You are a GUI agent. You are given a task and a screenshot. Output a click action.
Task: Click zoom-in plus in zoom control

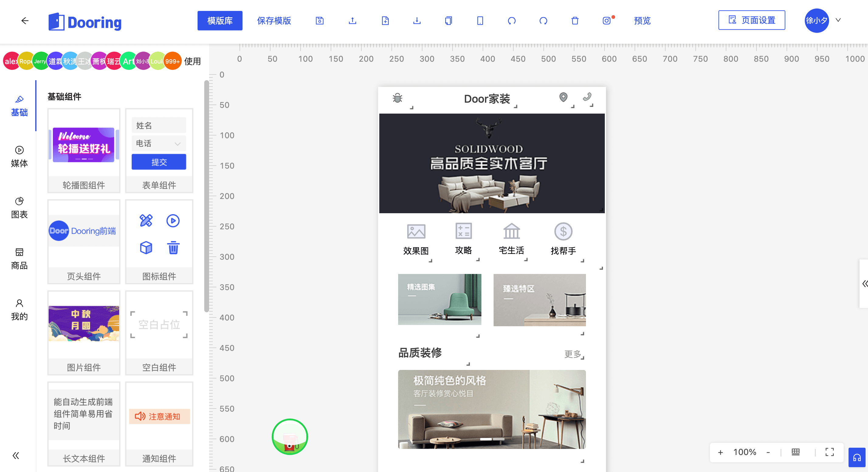coord(720,452)
